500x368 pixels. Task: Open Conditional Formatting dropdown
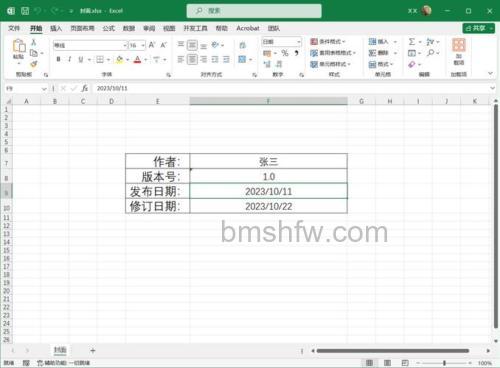click(x=328, y=42)
